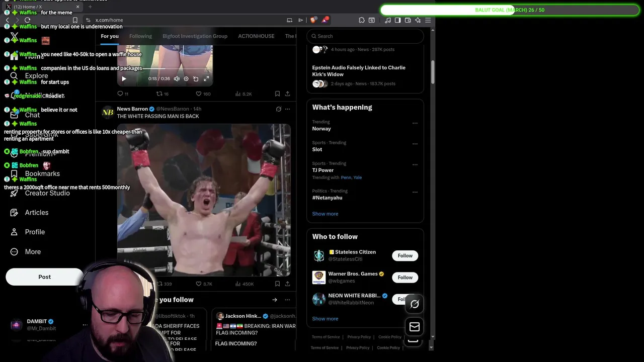Go back in the browser
This screenshot has height=362, width=644.
(7, 20)
